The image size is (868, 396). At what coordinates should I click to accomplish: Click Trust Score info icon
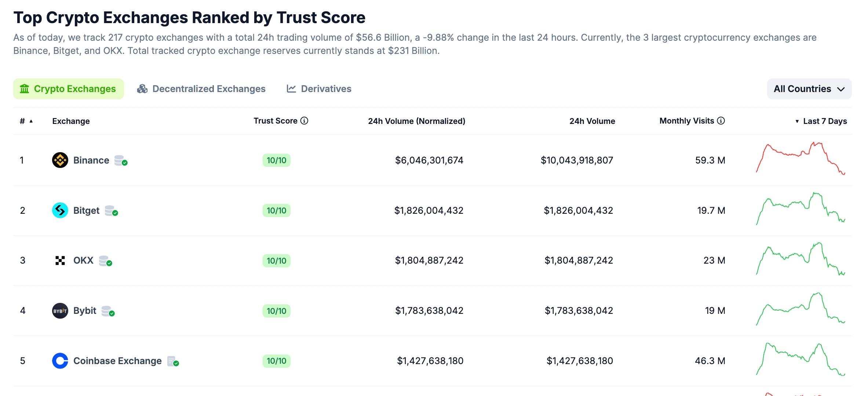[304, 121]
